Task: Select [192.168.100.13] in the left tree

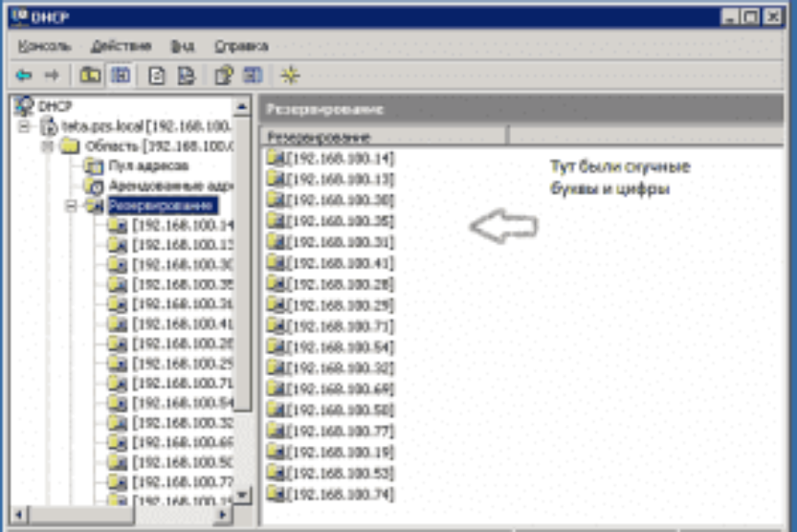Action: (x=183, y=245)
